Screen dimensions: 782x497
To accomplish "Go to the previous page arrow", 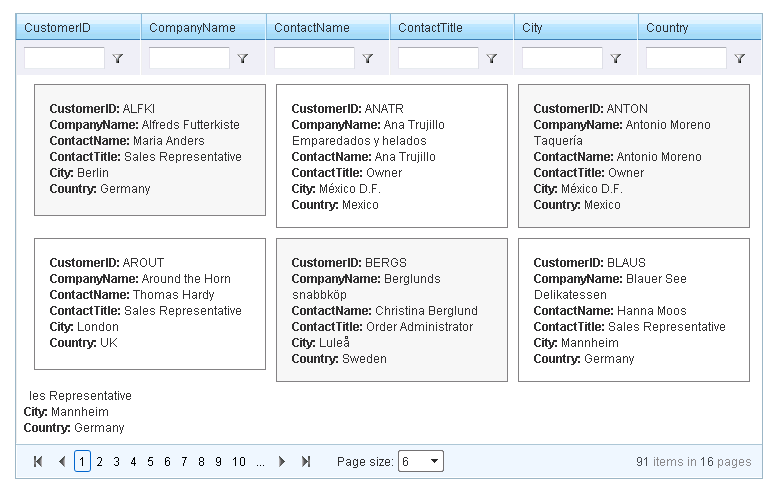I will tap(61, 462).
